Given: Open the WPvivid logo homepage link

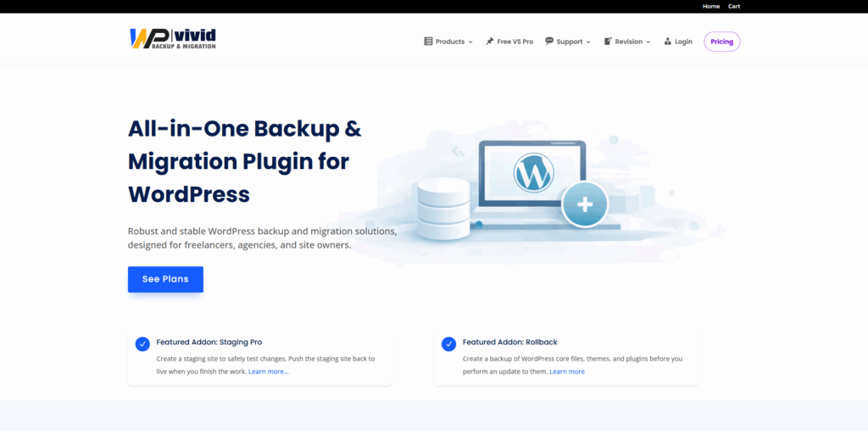Looking at the screenshot, I should coord(173,39).
